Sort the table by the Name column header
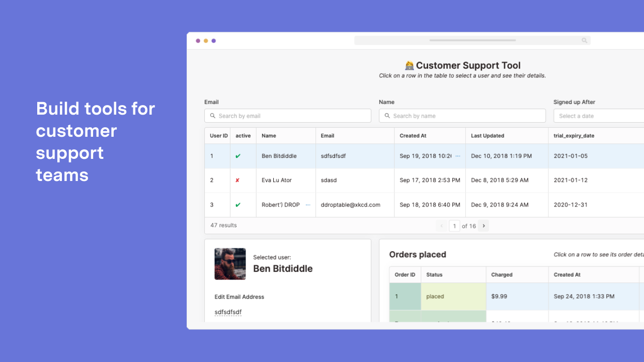This screenshot has width=644, height=362. click(x=269, y=136)
